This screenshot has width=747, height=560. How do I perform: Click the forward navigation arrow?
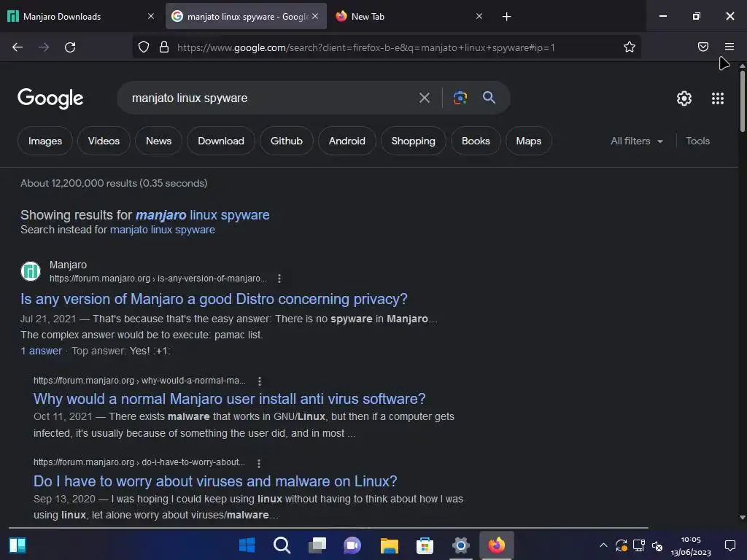point(44,47)
